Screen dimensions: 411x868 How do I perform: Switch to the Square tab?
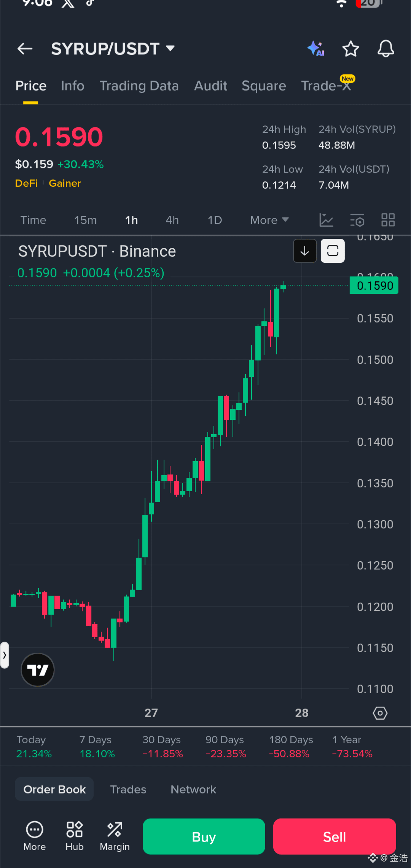(x=264, y=86)
